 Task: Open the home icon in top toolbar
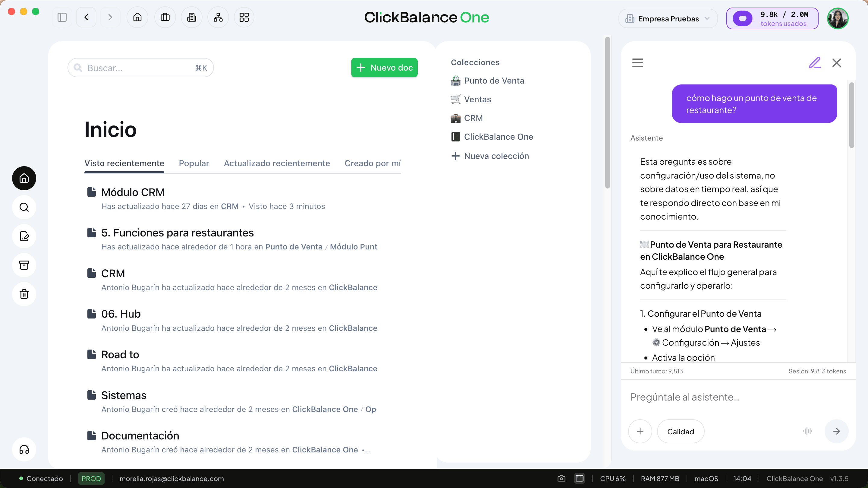click(x=137, y=17)
